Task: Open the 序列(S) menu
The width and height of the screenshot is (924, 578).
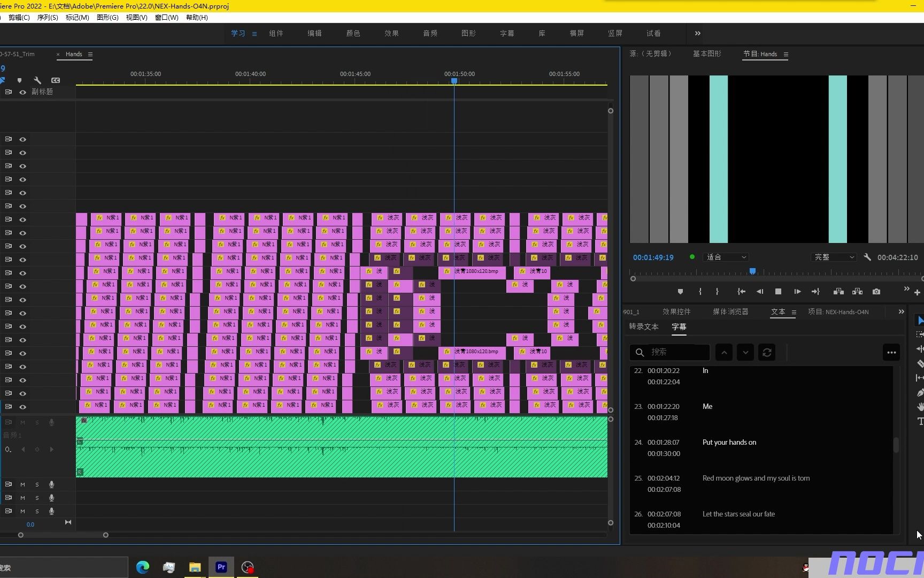Action: (48, 18)
